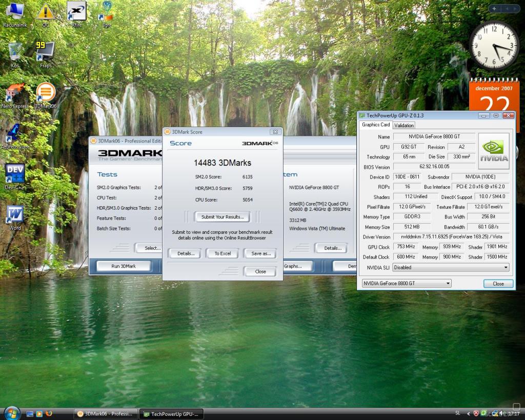This screenshot has height=420, width=525.
Task: Click the red shield tray icon
Action: (476, 414)
